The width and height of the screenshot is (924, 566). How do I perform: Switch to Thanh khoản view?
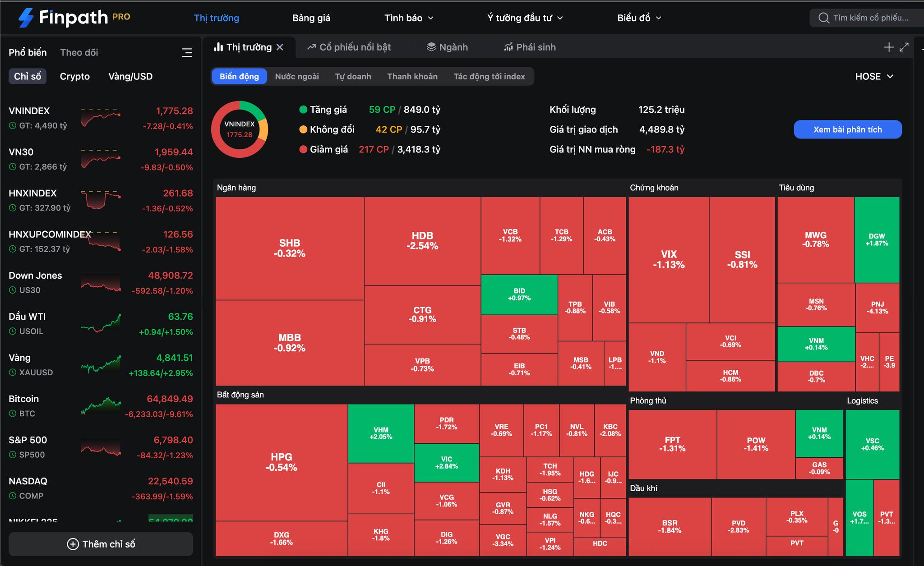(x=412, y=76)
